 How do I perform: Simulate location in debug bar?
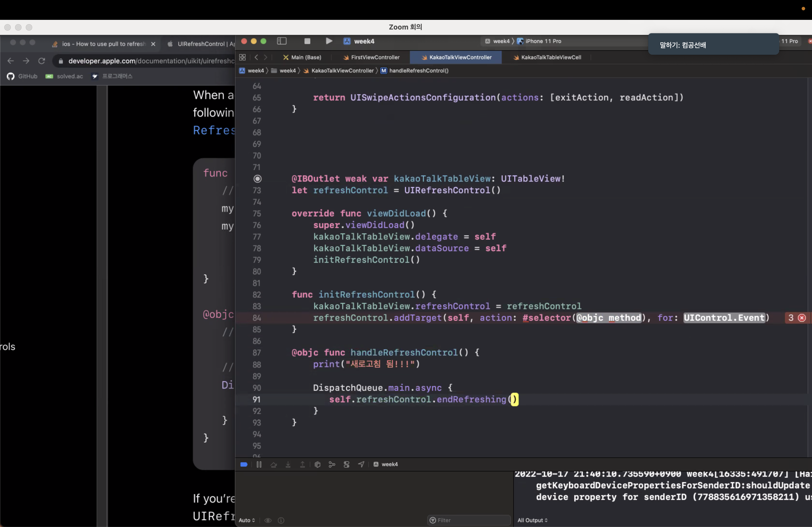pos(361,464)
